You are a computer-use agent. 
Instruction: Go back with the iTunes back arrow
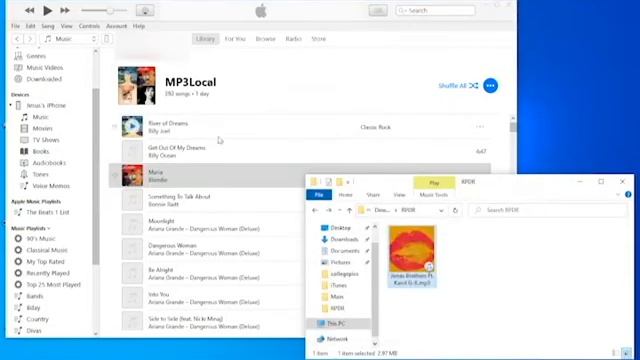(17, 39)
